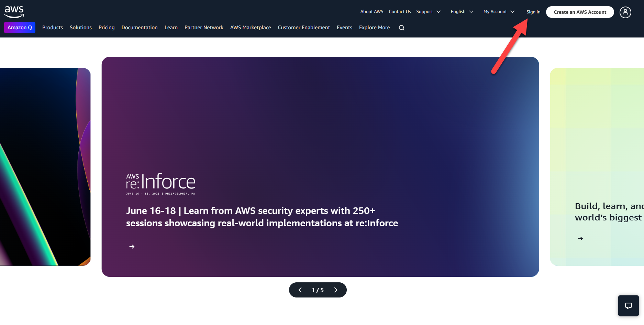Open the Learn menu
This screenshot has height=325, width=644.
tap(171, 28)
